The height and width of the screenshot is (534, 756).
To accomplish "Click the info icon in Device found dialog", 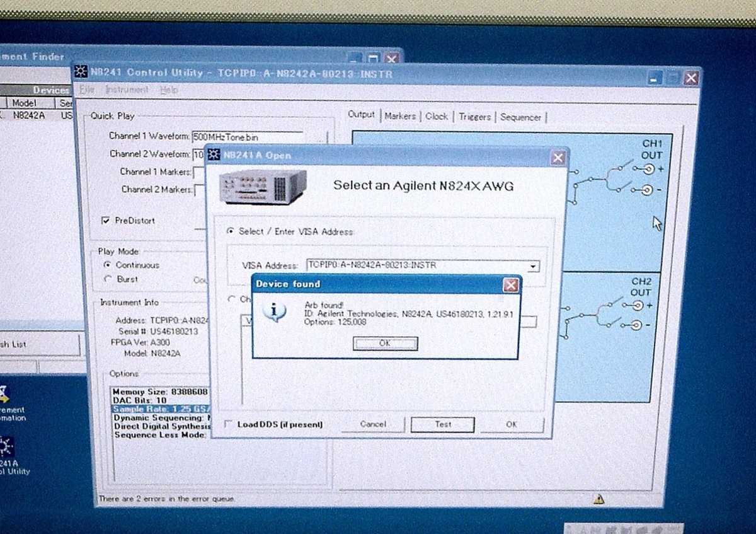I will click(x=273, y=312).
